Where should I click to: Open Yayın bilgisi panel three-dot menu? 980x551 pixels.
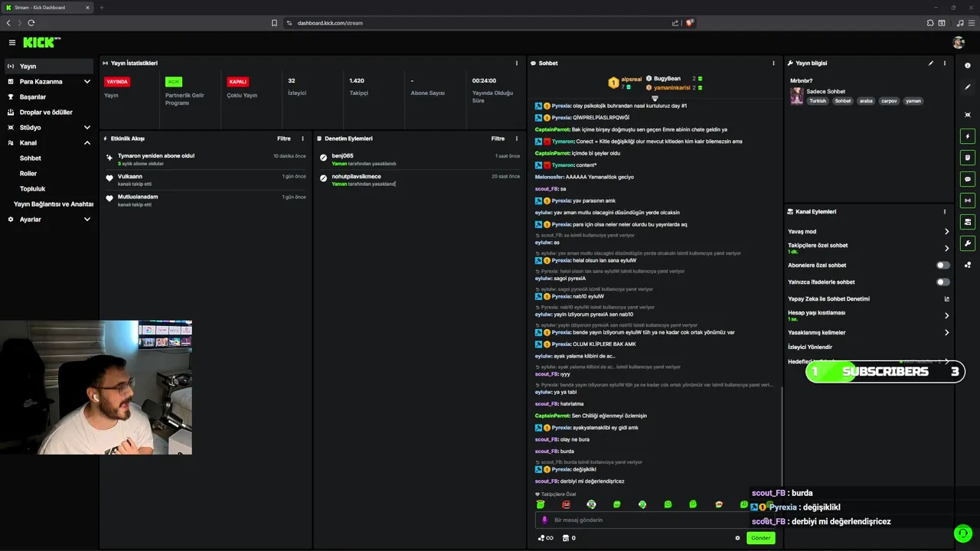(x=945, y=63)
